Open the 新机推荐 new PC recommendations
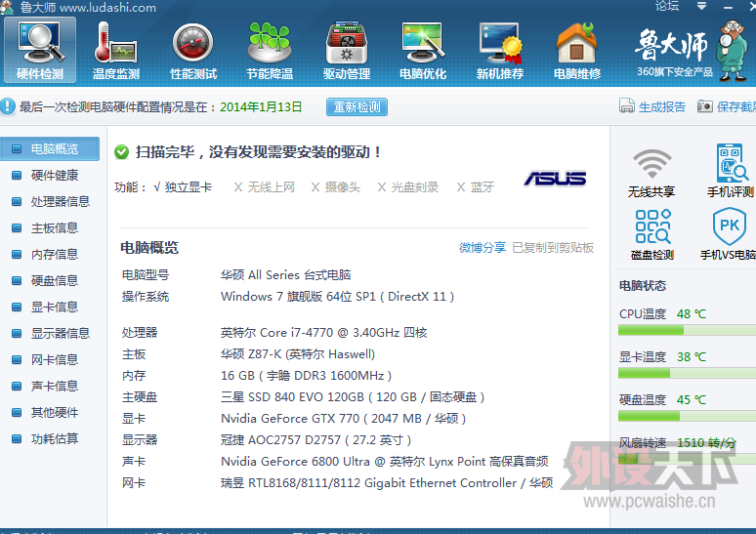This screenshot has height=534, width=756. pos(500,50)
